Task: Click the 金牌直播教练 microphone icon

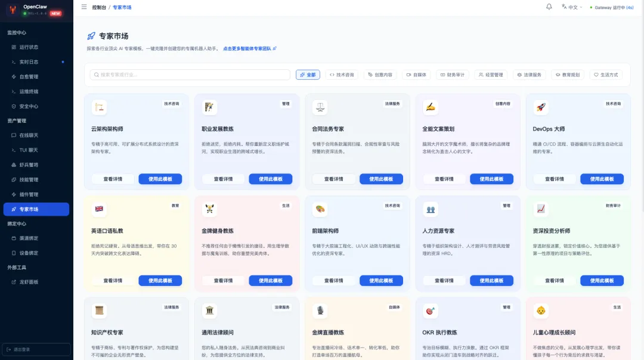Action: [x=320, y=311]
